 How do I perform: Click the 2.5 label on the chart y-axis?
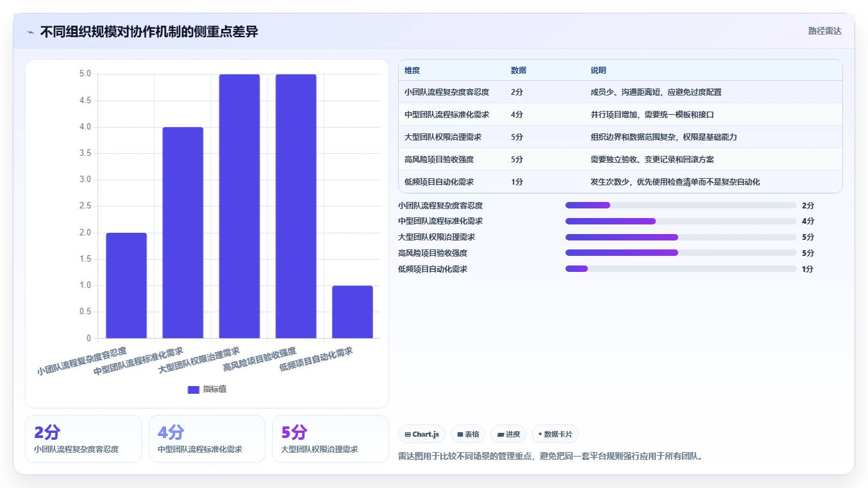85,206
